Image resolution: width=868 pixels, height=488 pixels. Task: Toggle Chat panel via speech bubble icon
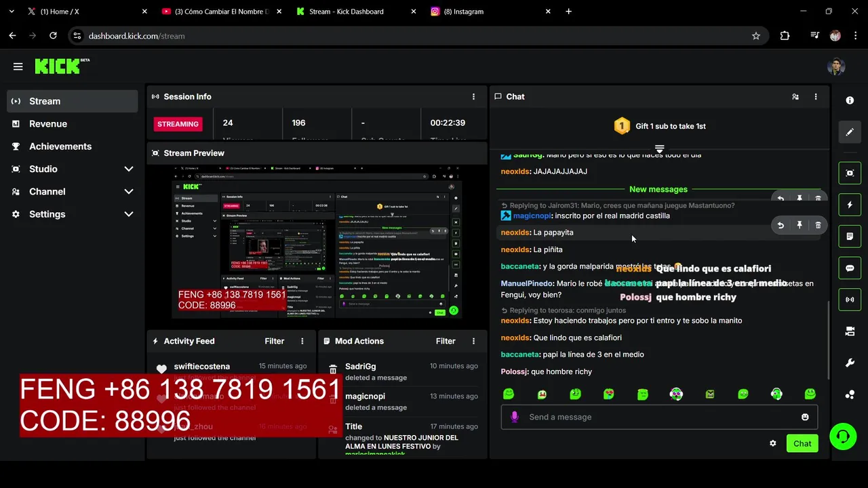850,268
